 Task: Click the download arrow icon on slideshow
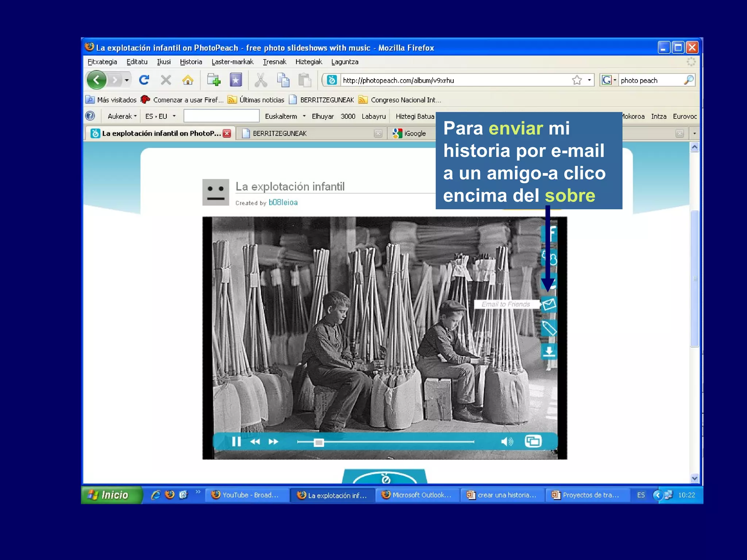click(x=549, y=351)
